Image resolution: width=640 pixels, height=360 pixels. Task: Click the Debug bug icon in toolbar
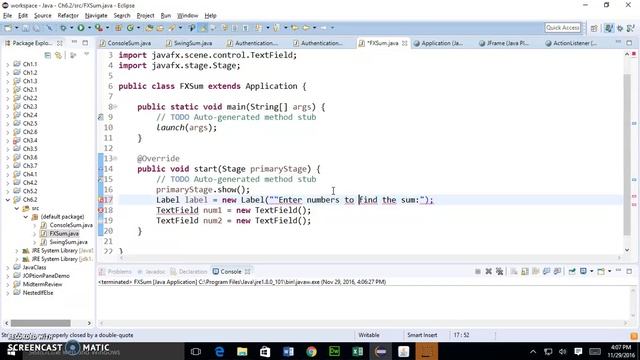tap(63, 28)
